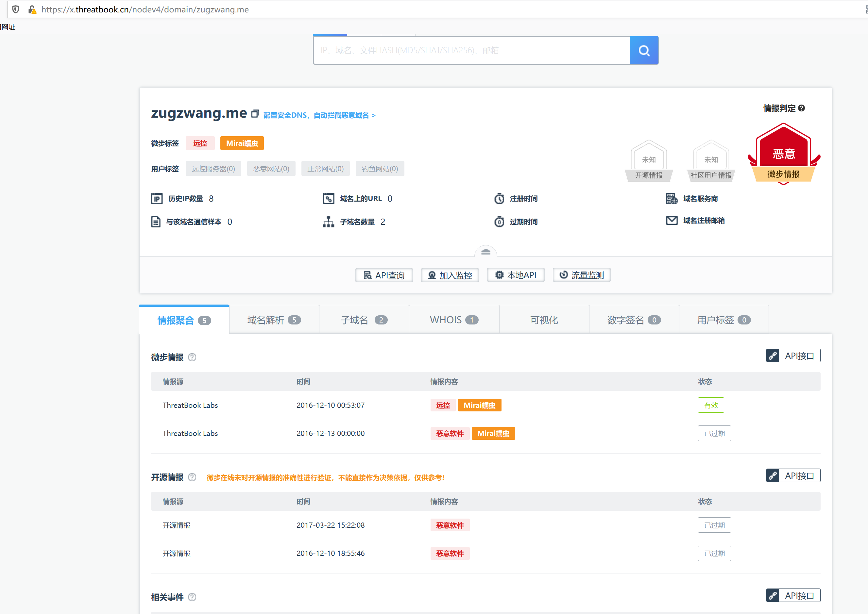This screenshot has width=868, height=614.
Task: Toggle the 恶意网站(0) user tag
Action: pos(271,169)
